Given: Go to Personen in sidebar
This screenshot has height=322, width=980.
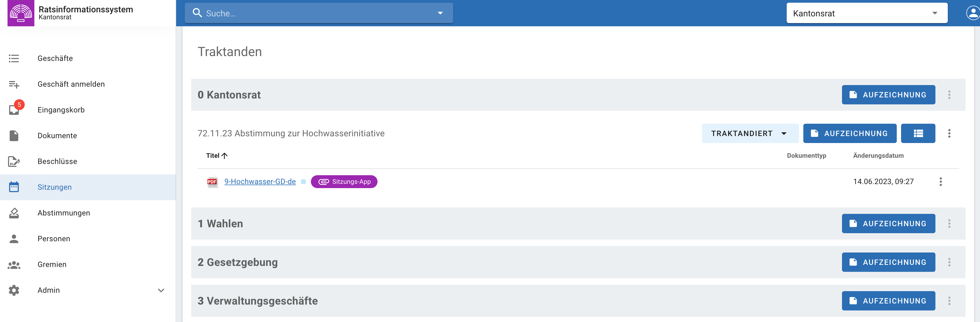Looking at the screenshot, I should 54,239.
